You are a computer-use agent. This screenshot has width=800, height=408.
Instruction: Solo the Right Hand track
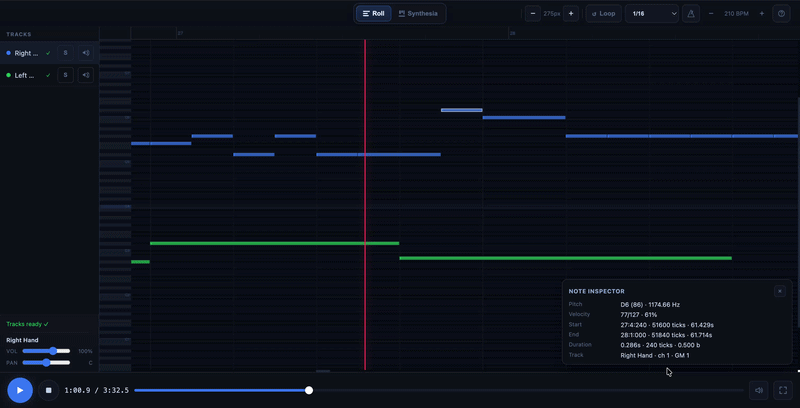(65, 53)
